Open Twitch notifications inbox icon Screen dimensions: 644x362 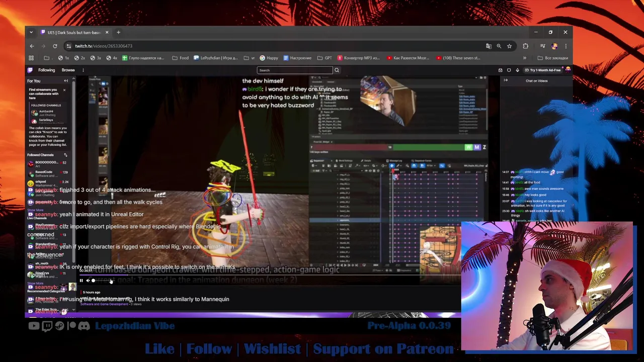pos(500,70)
